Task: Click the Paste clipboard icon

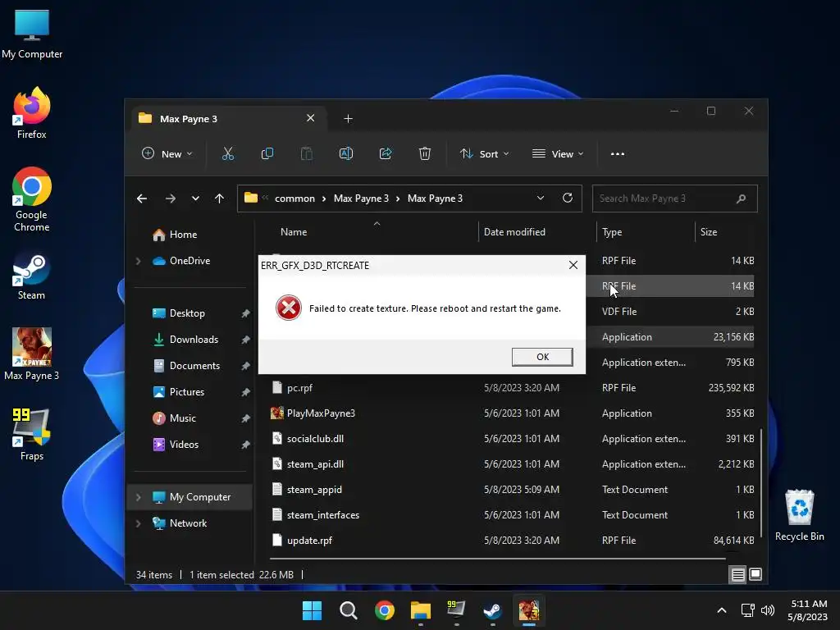Action: tap(307, 153)
